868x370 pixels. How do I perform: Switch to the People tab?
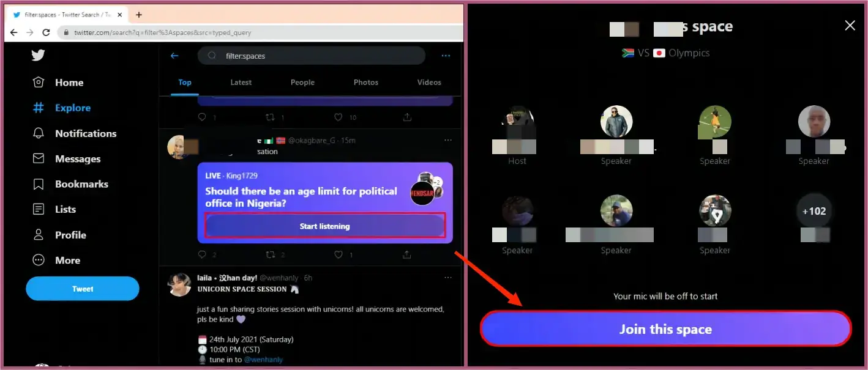(302, 83)
